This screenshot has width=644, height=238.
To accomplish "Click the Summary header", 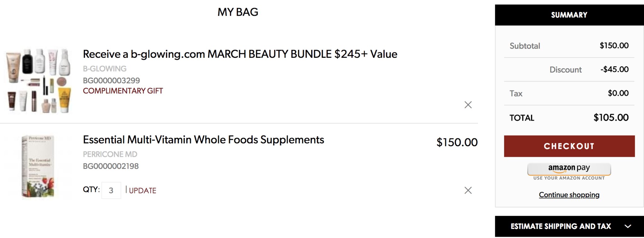I will point(569,15).
